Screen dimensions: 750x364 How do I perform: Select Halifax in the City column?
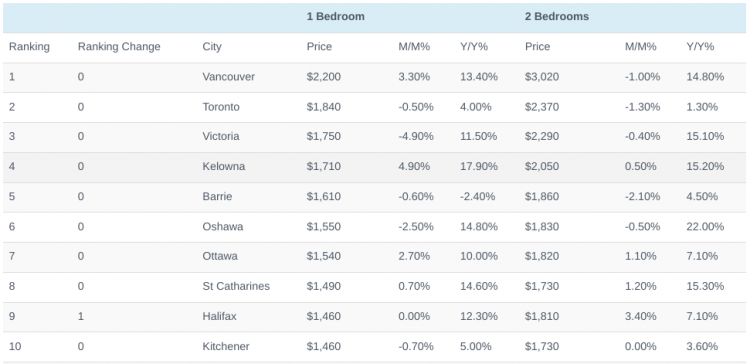[x=220, y=316]
